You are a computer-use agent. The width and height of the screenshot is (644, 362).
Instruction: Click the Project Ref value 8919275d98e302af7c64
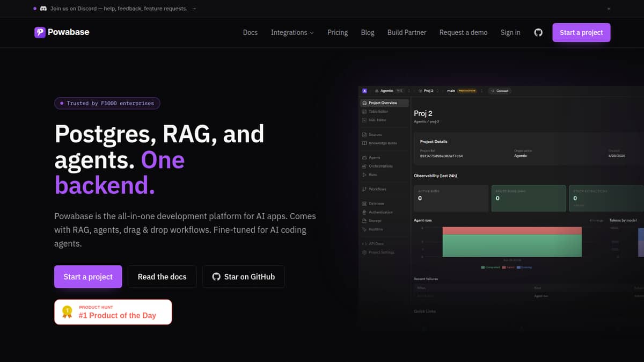tap(441, 156)
